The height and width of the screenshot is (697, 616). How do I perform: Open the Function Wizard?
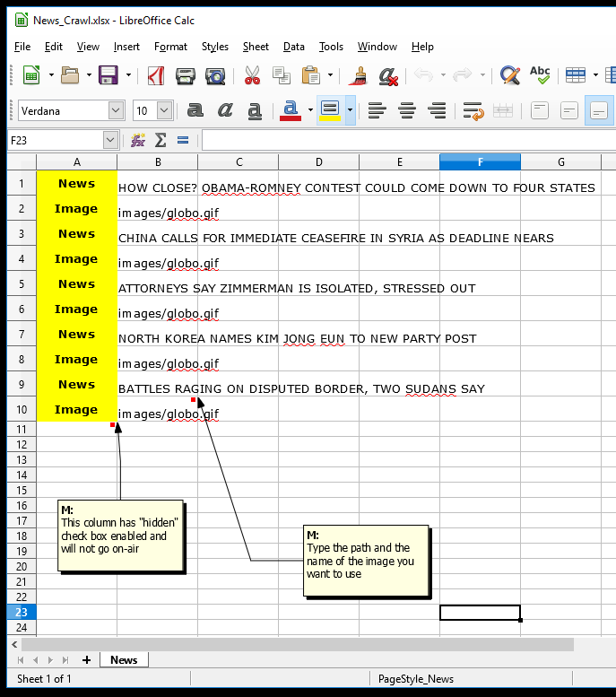click(138, 140)
